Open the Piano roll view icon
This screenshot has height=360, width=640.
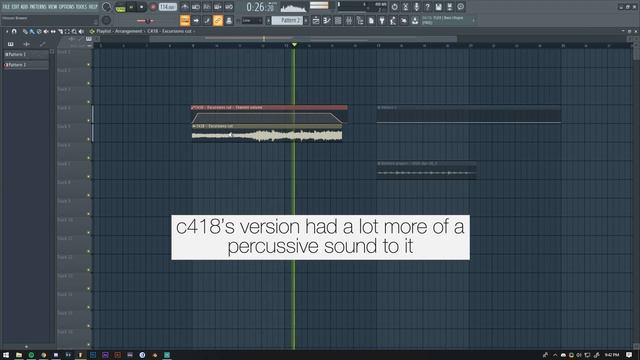pyautogui.click(x=327, y=20)
